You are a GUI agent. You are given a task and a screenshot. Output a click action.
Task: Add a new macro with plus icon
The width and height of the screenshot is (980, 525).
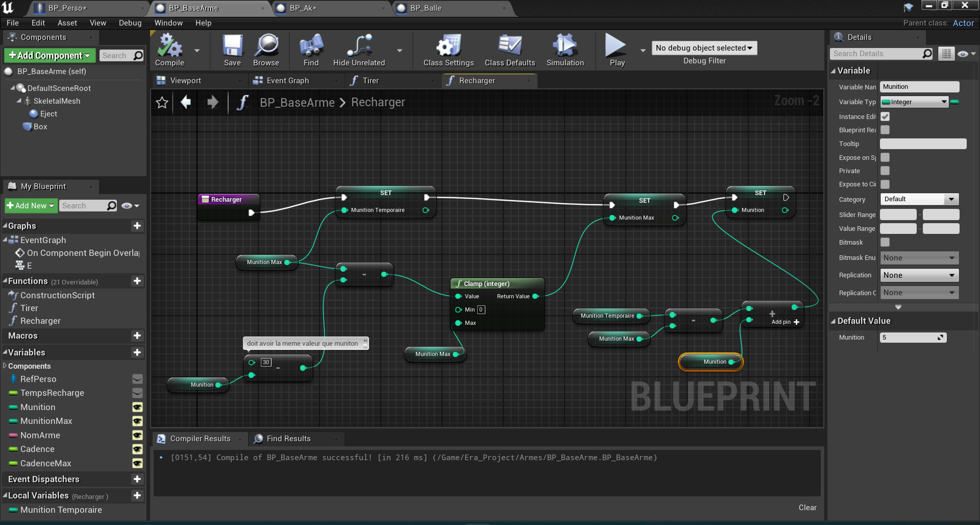tap(137, 336)
